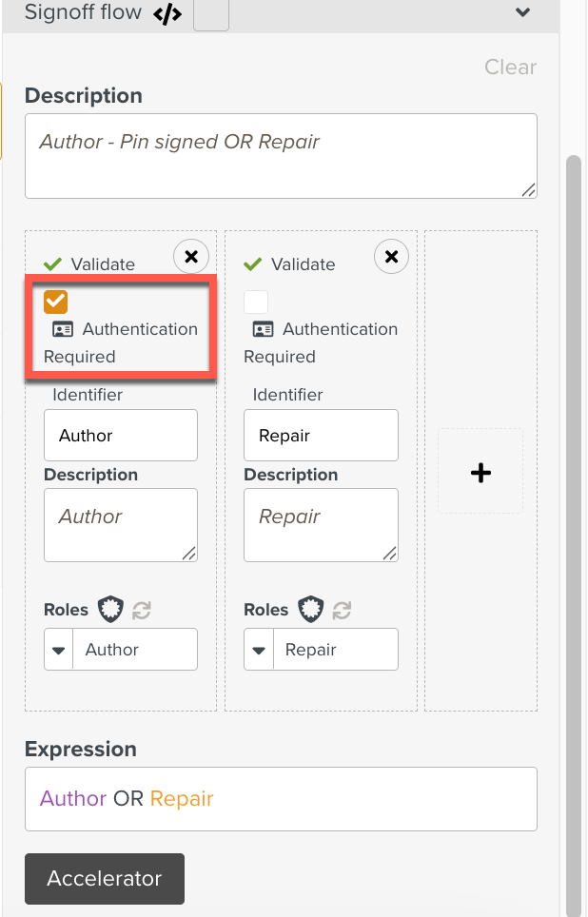Image resolution: width=588 pixels, height=917 pixels.
Task: Click the Clear link
Action: click(x=510, y=67)
